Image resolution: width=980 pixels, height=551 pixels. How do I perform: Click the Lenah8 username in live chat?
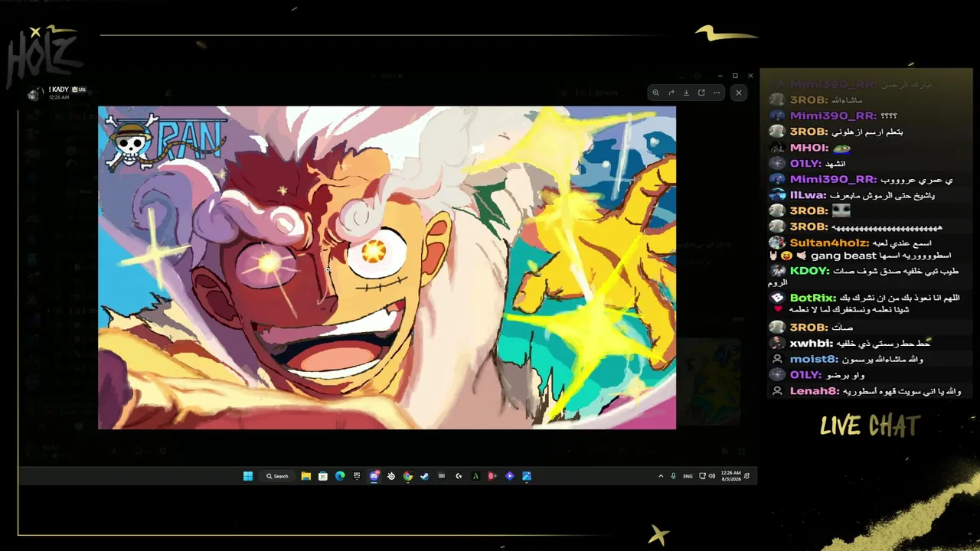(x=814, y=391)
